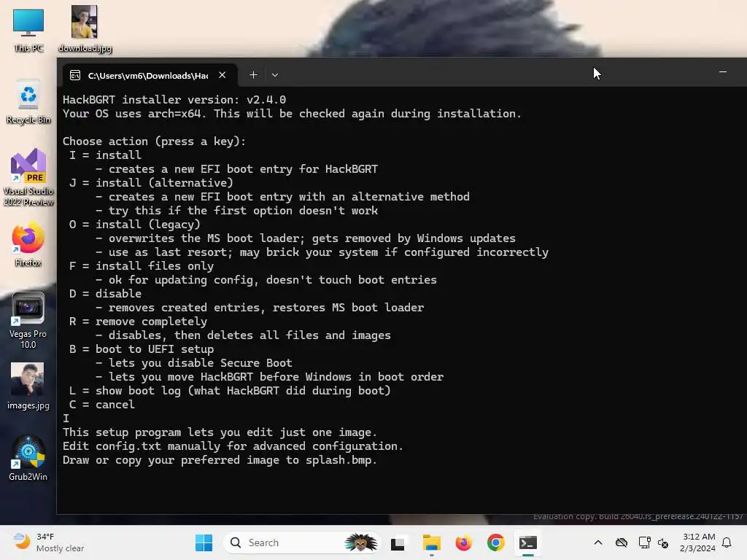This screenshot has width=747, height=560.
Task: Open the weather widget
Action: pyautogui.click(x=49, y=542)
